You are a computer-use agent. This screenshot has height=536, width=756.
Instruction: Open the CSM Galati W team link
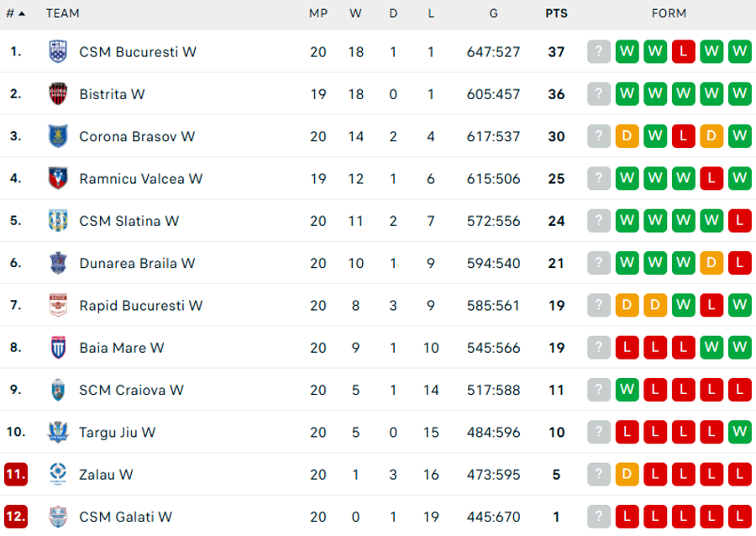[x=125, y=517]
